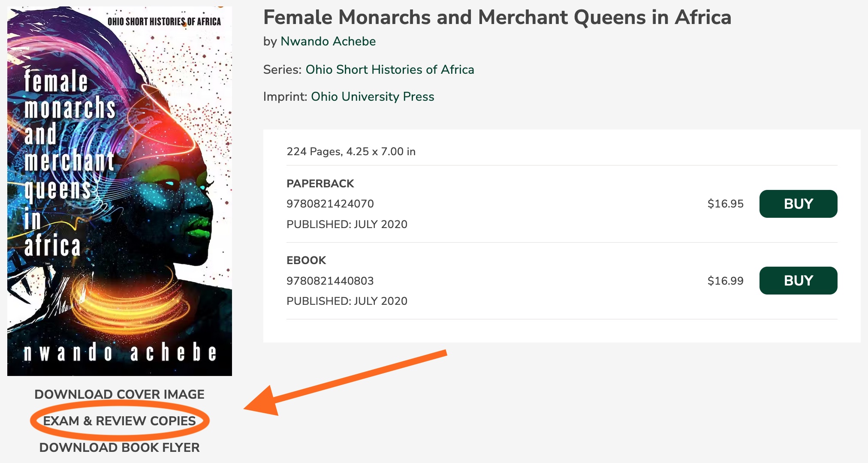Image resolution: width=868 pixels, height=463 pixels.
Task: Visit the Ohio University Press imprint link
Action: coord(372,96)
